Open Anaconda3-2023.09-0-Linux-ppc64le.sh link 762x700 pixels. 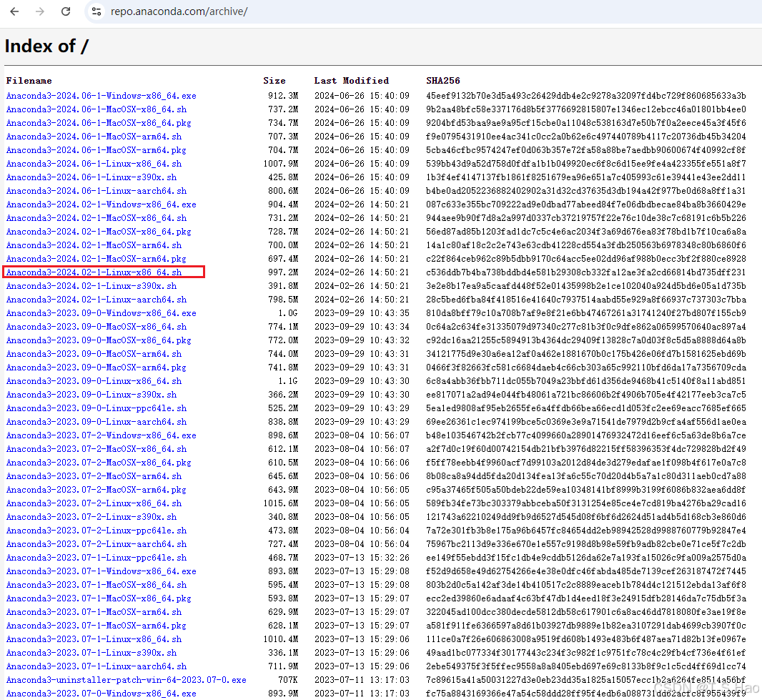tap(97, 409)
